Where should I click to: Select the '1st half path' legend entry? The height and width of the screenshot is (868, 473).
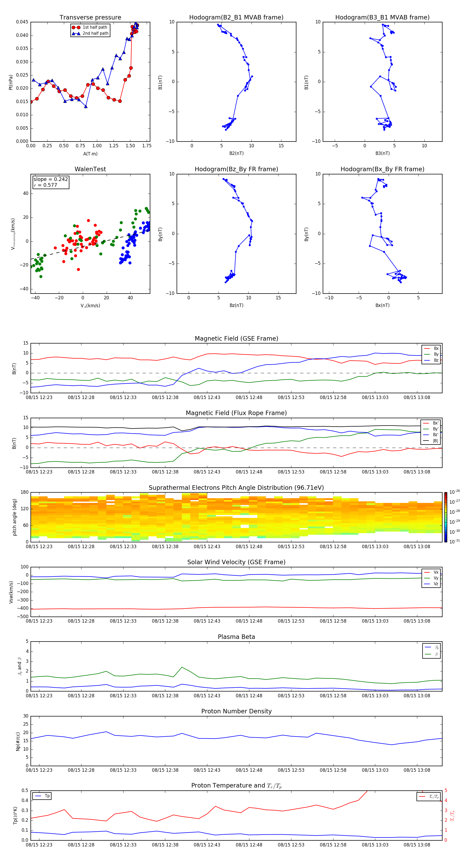[x=90, y=27]
